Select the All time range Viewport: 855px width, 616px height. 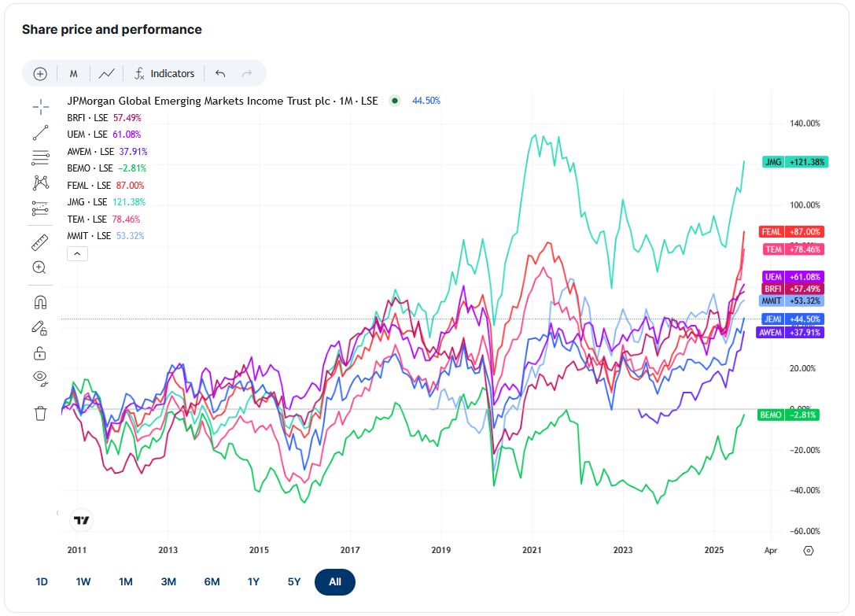[x=335, y=581]
